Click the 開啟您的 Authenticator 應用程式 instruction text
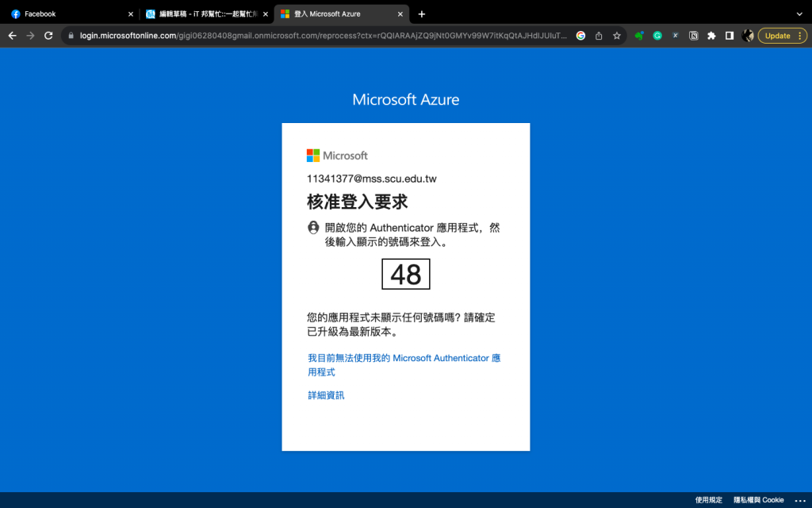Screen dimensions: 812x508 [x=412, y=235]
